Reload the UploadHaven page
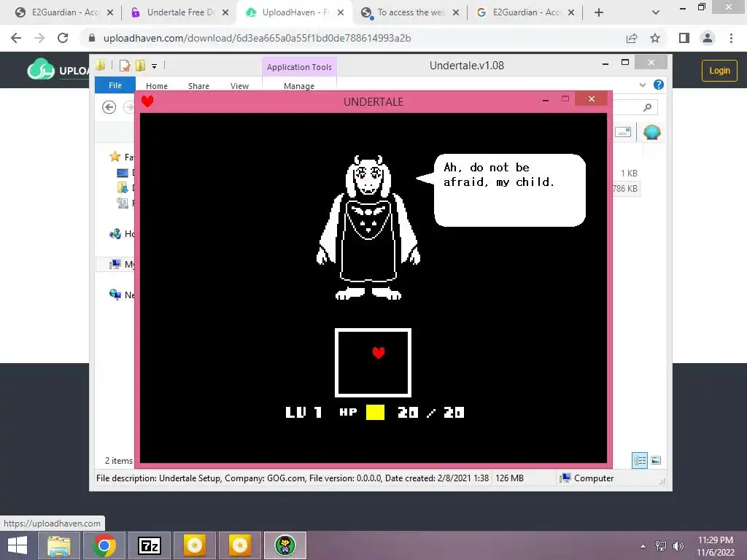Screen dimensions: 747x560 63,38
